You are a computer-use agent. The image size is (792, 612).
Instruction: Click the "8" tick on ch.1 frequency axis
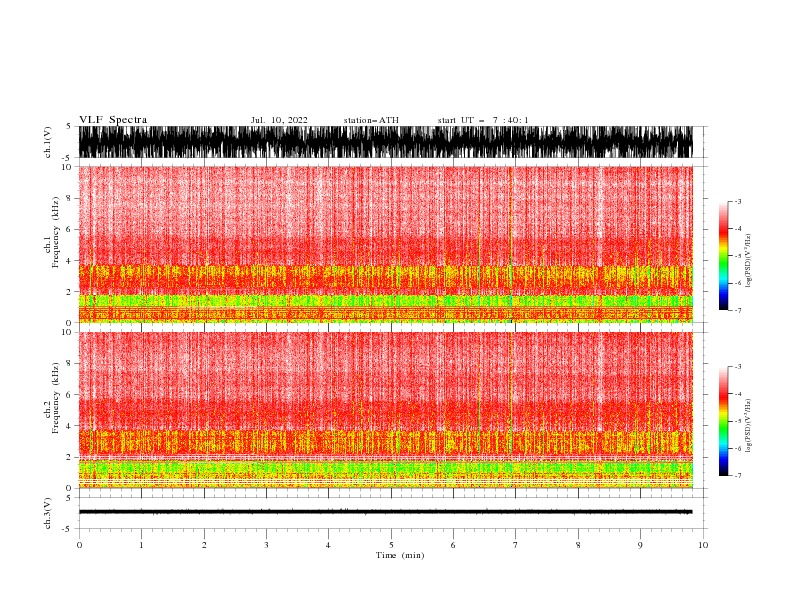click(69, 198)
